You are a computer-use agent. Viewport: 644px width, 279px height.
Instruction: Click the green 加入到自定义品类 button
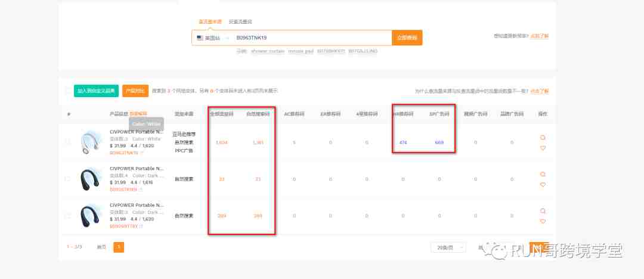96,91
